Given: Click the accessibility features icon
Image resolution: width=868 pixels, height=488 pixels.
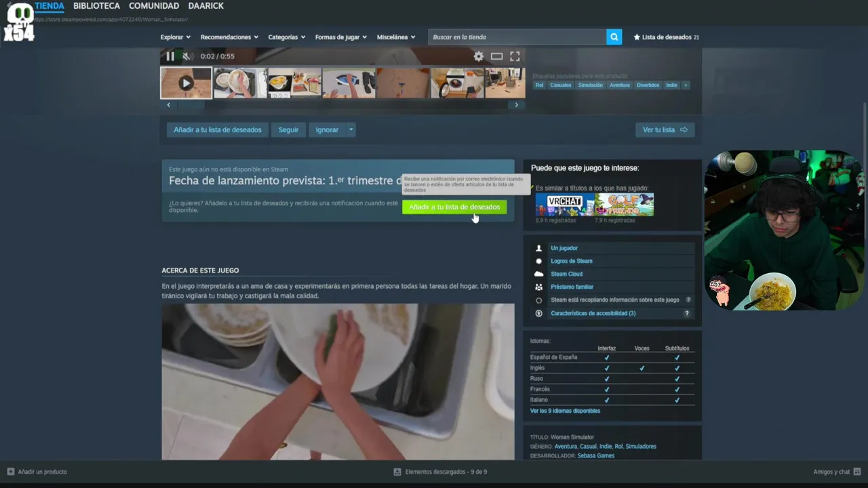Looking at the screenshot, I should 539,313.
